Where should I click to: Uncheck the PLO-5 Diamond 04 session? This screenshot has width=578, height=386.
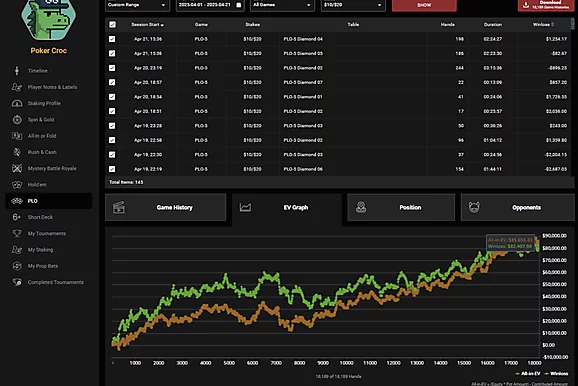point(112,39)
